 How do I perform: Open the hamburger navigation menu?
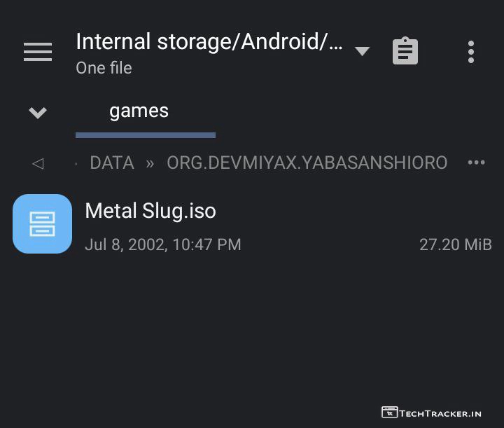coord(38,52)
